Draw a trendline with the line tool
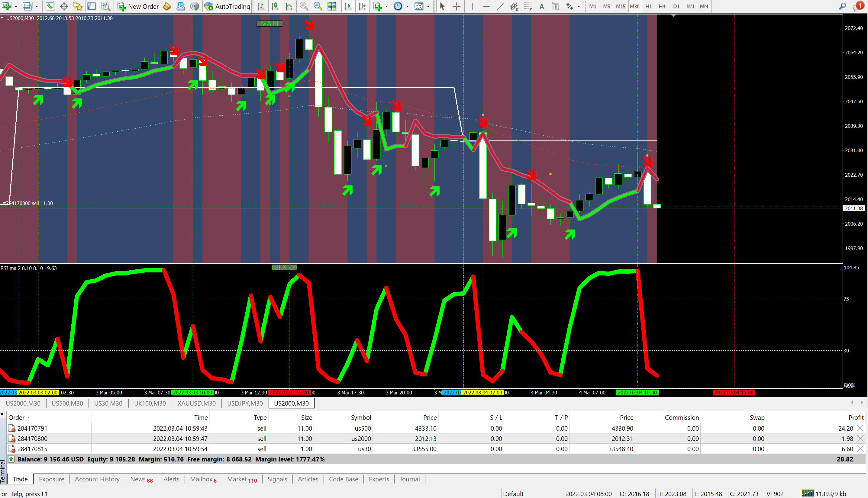 500,6
